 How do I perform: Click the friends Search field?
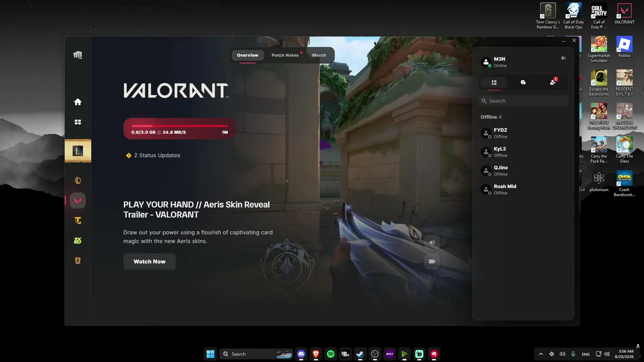coord(523,101)
